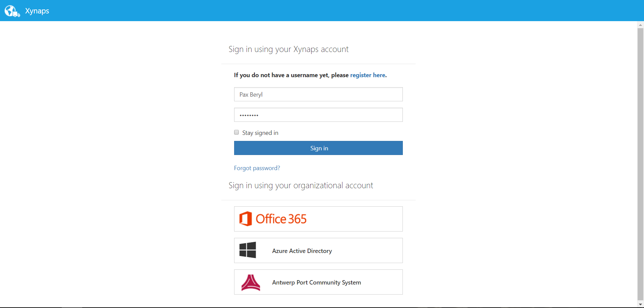Click the scrollbar down arrow
Image resolution: width=644 pixels, height=308 pixels.
[x=640, y=305]
